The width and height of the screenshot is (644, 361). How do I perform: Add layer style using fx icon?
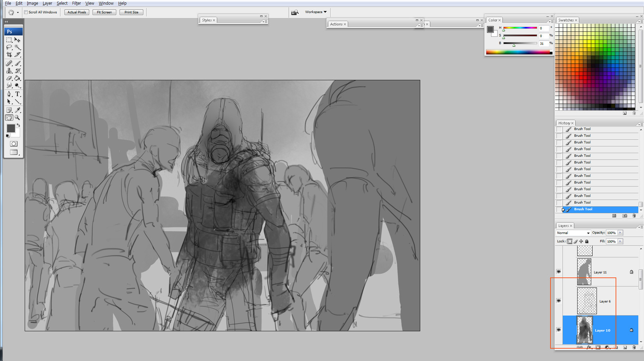[589, 347]
